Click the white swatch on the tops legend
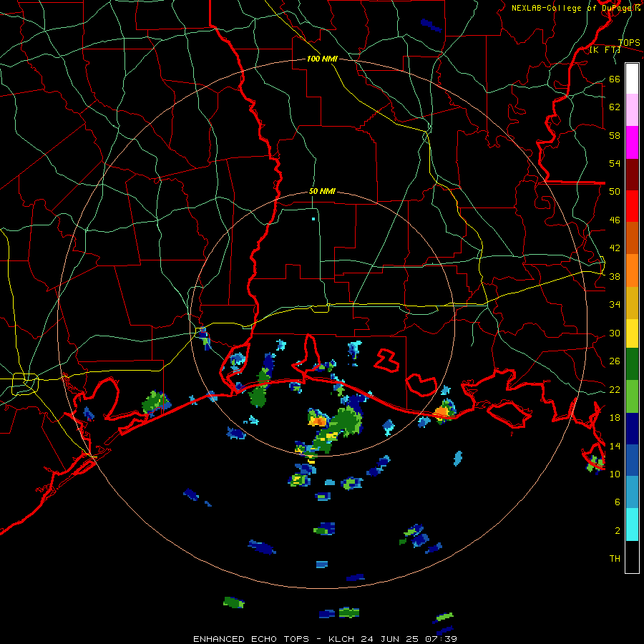The height and width of the screenshot is (644, 644). [x=632, y=79]
